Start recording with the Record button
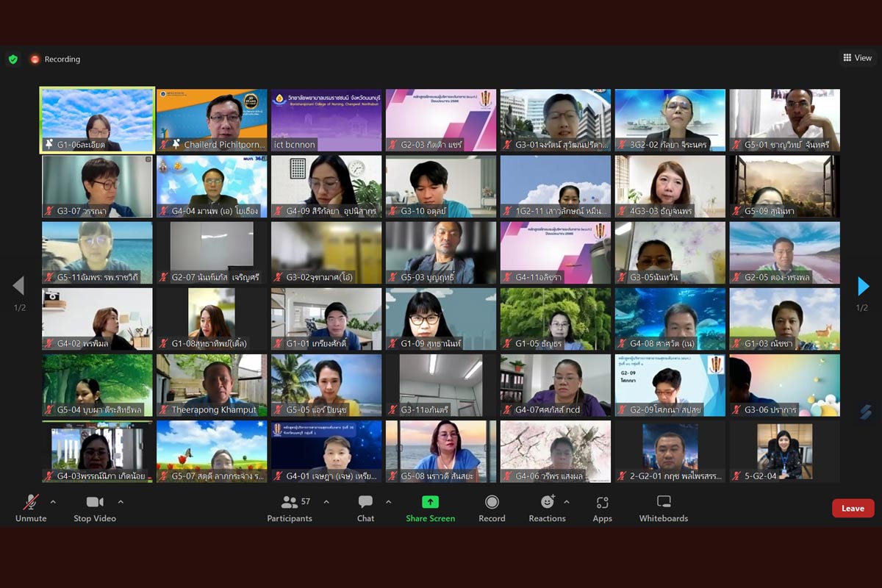Viewport: 882px width, 588px height. (x=492, y=503)
